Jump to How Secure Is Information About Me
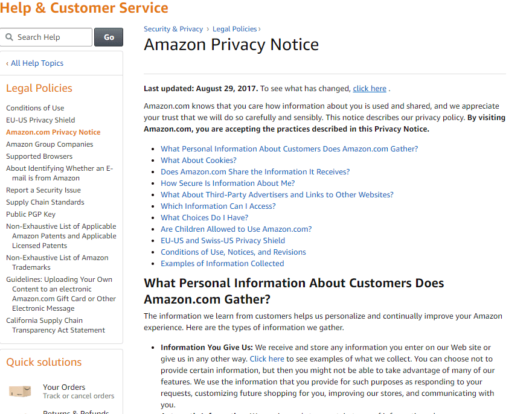Screen dimensions: 532x414 tap(228, 183)
